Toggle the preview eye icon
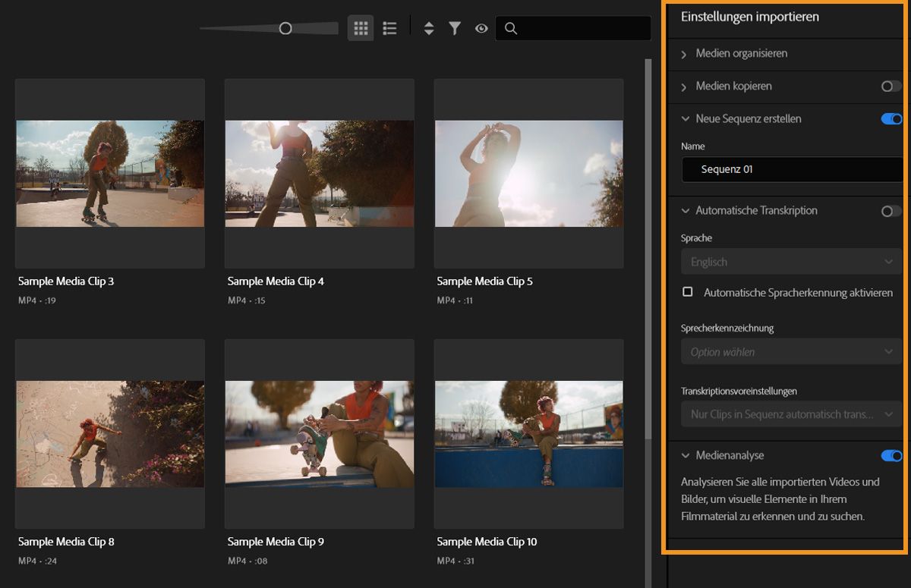Screen dimensions: 911x588 [x=481, y=28]
